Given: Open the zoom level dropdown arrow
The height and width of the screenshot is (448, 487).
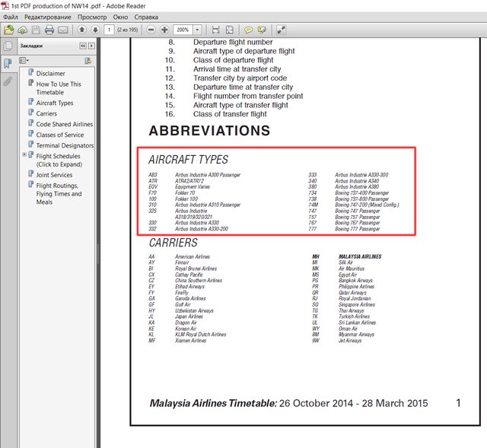Looking at the screenshot, I should coord(198,30).
